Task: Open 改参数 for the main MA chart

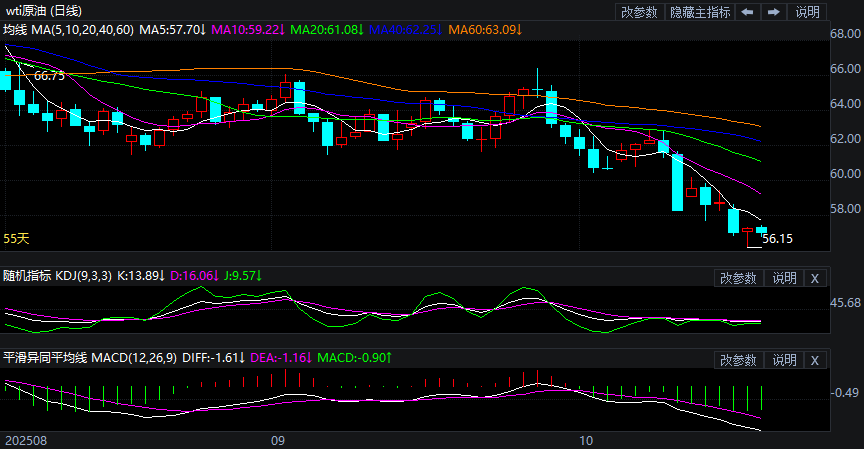Action: (639, 12)
